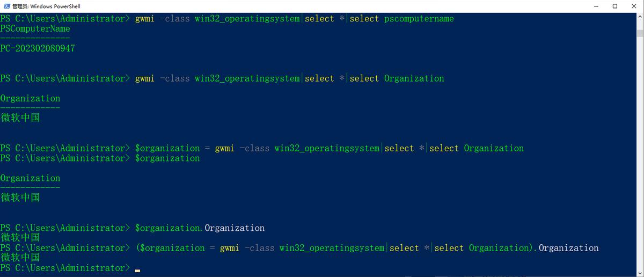Click the last 微软中国 output line

pos(20,257)
